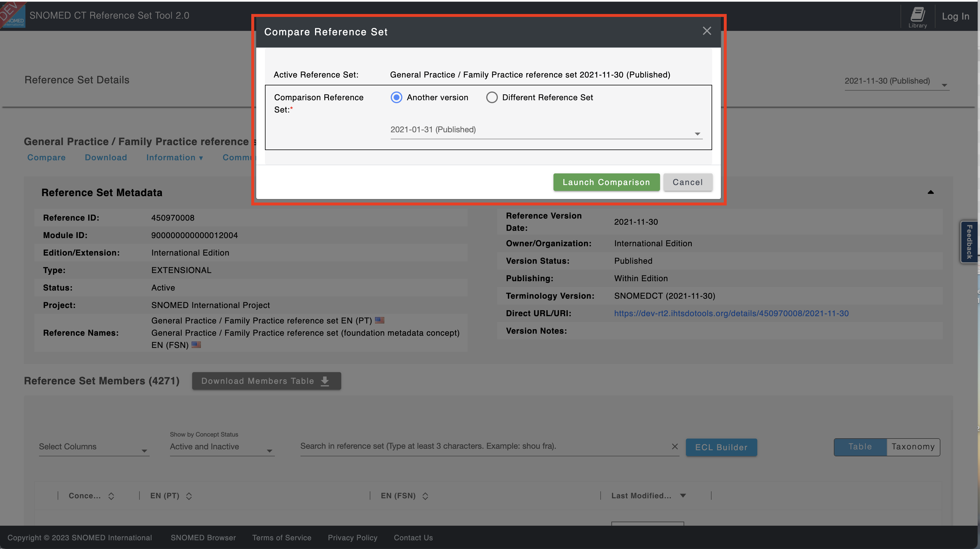This screenshot has width=980, height=549.
Task: Click the Reference Set Members (4271) heading
Action: point(102,381)
